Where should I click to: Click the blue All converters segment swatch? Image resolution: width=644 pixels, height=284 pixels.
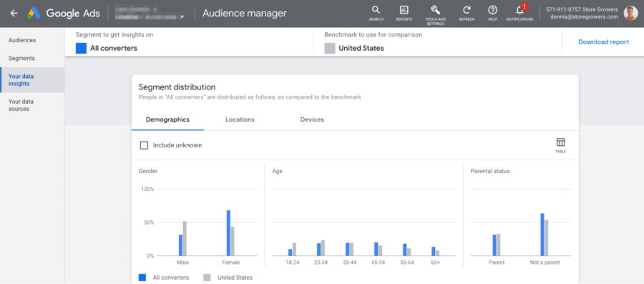tap(82, 48)
